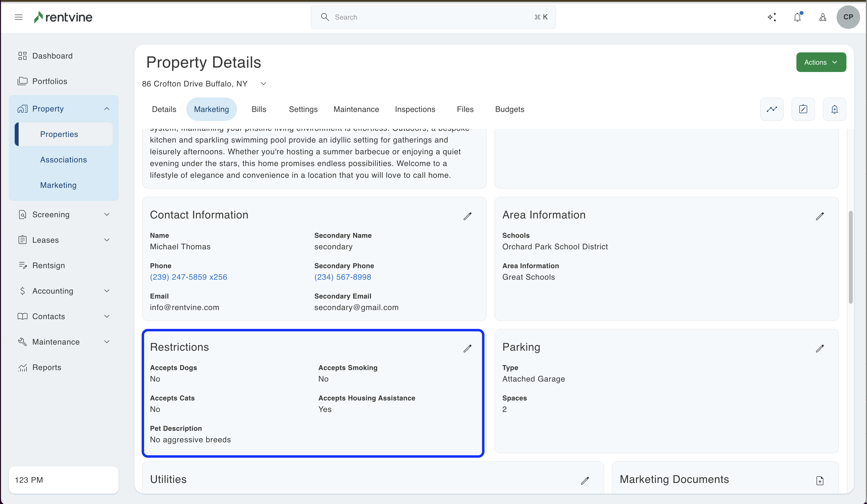This screenshot has height=504, width=867.
Task: Edit the Area Information card
Action: 819,216
